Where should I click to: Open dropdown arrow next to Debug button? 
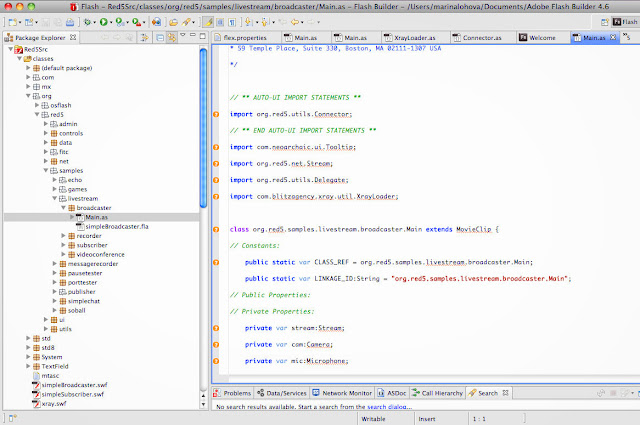pyautogui.click(x=94, y=22)
